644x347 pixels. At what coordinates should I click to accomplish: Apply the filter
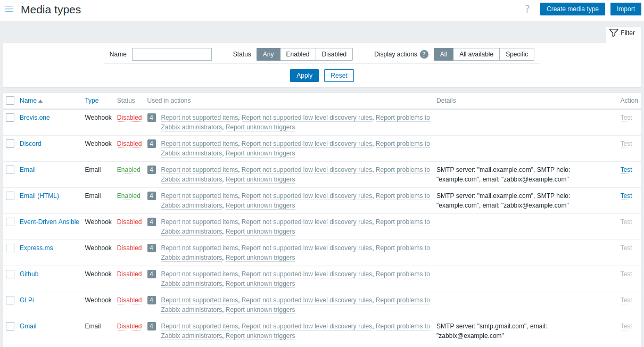304,76
